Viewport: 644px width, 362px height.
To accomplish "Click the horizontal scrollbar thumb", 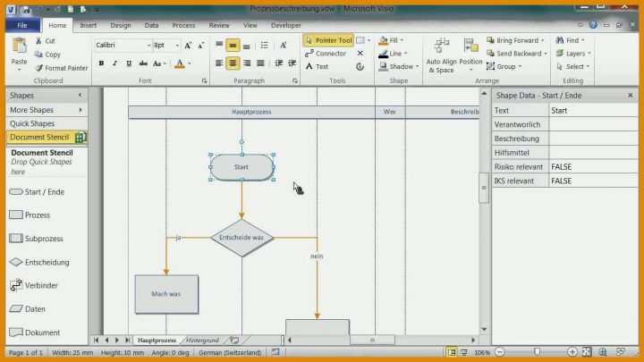I will [x=372, y=340].
